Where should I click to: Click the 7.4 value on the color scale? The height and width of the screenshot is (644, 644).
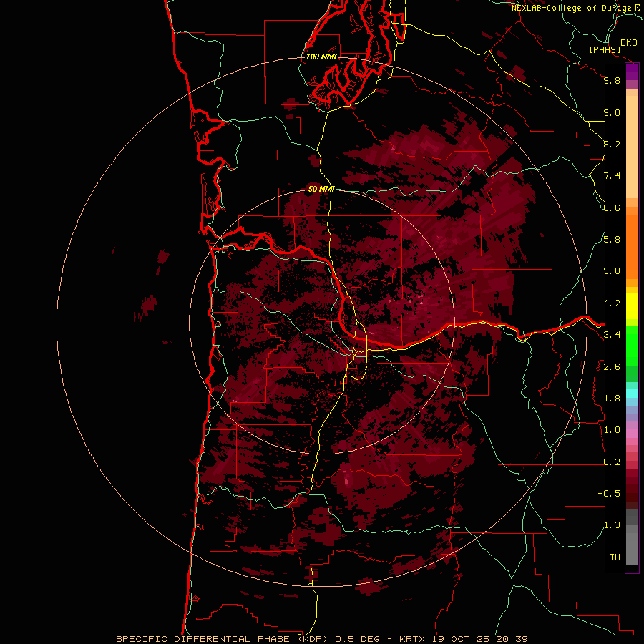click(612, 176)
